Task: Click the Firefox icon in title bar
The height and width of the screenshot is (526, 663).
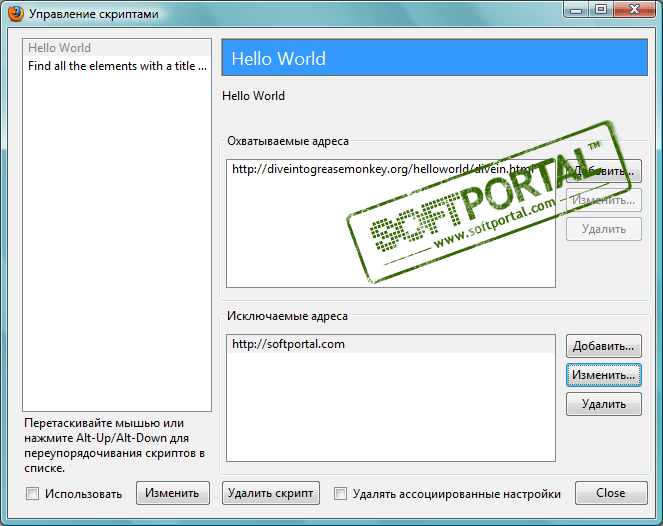Action: click(x=16, y=14)
